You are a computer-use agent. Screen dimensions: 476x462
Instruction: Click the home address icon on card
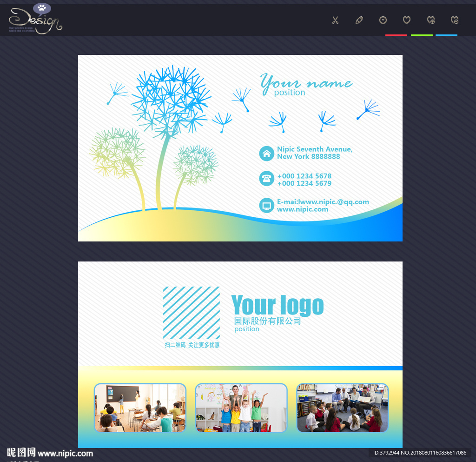[266, 154]
